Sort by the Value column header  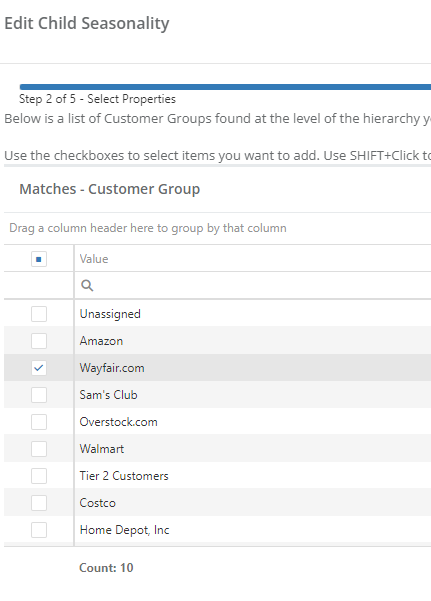coord(94,259)
